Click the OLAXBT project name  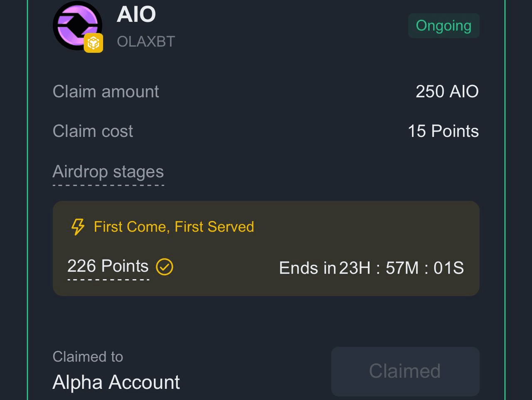(146, 42)
